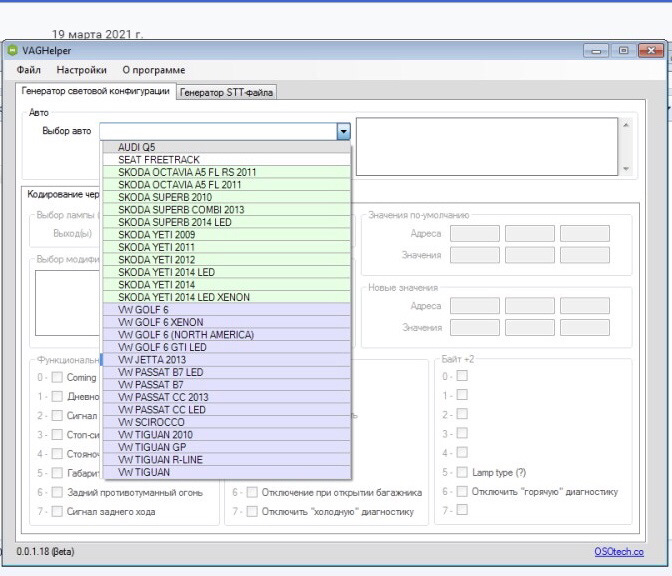672x576 pixels.
Task: Click the scrollbar down arrow of text box
Action: click(x=626, y=169)
